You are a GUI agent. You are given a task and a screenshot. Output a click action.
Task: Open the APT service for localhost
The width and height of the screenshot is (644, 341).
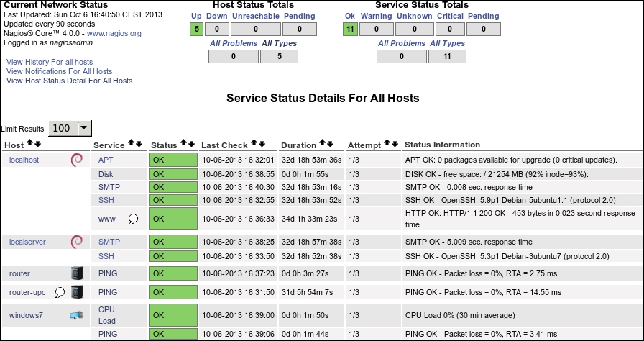tap(106, 160)
